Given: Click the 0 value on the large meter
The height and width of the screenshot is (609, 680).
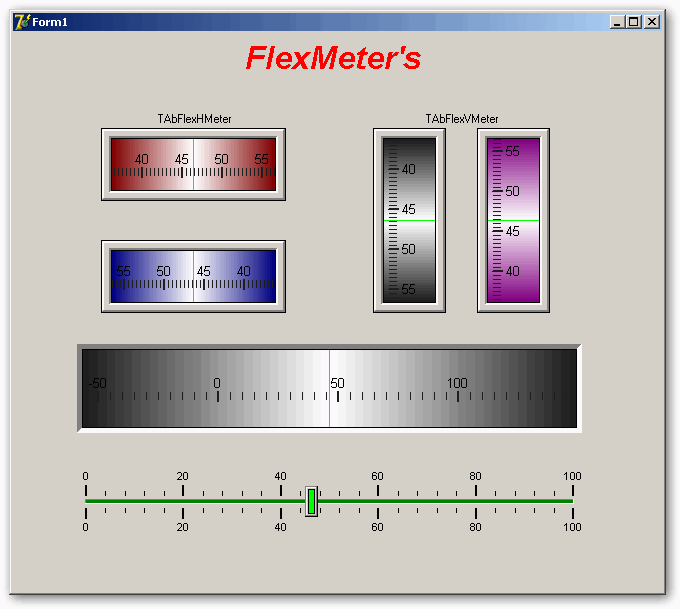Looking at the screenshot, I should tap(217, 383).
